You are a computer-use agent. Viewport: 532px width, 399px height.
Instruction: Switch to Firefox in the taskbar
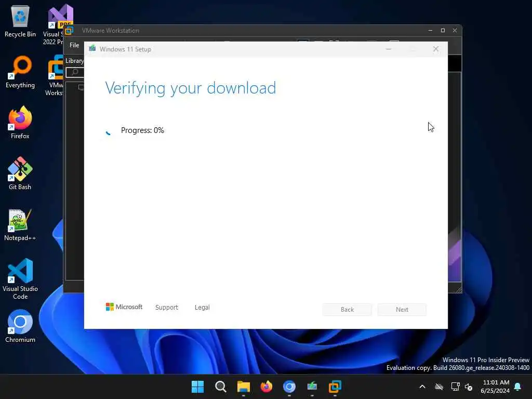267,387
